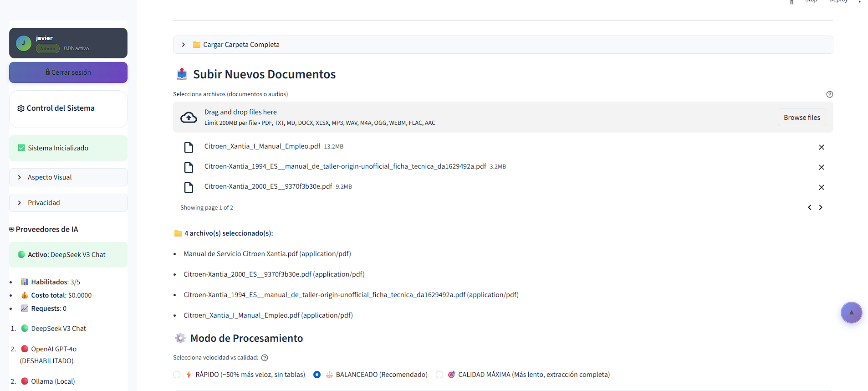Select BALANCEADO (Recomendado) processing mode
The height and width of the screenshot is (391, 868).
tap(317, 375)
